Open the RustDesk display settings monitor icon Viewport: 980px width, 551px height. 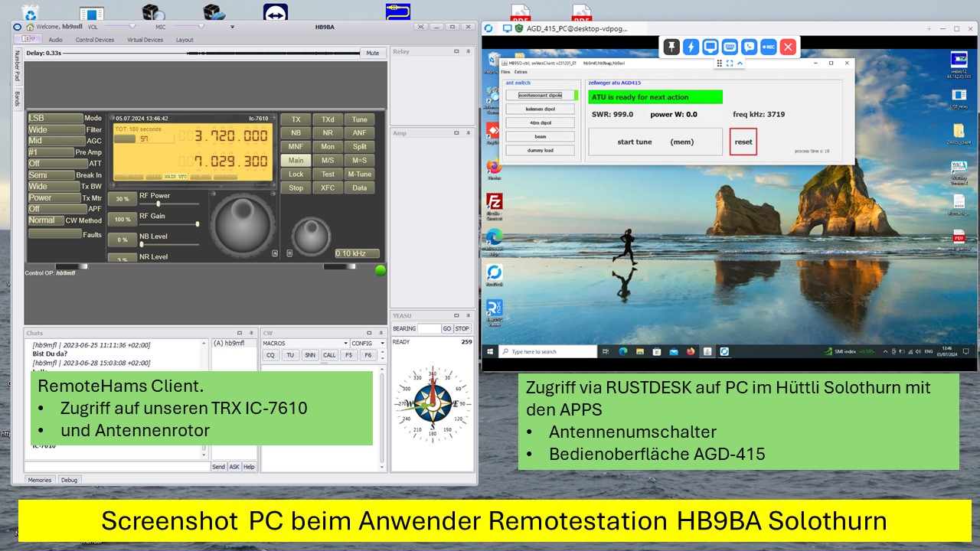(710, 47)
